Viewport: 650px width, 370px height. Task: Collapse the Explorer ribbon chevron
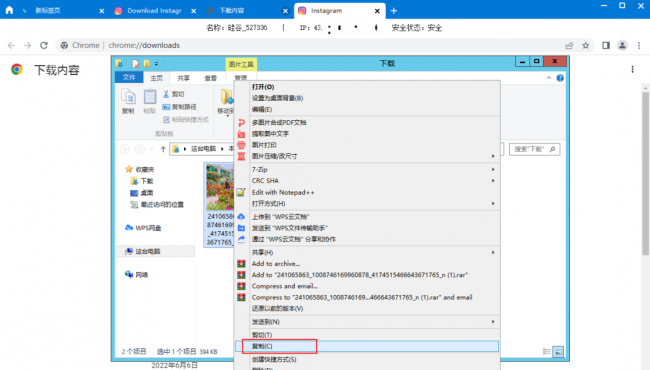[549, 78]
